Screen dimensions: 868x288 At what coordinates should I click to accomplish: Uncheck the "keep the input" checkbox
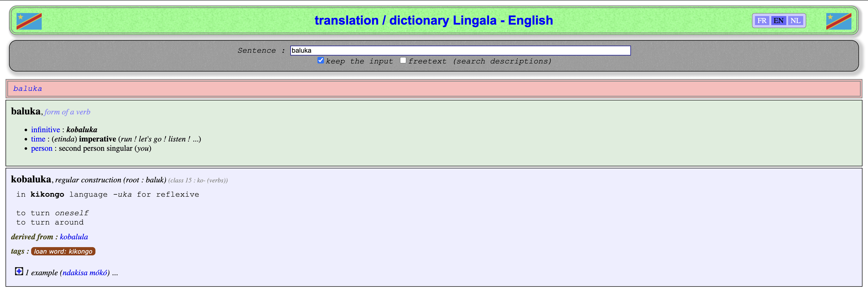tap(320, 60)
